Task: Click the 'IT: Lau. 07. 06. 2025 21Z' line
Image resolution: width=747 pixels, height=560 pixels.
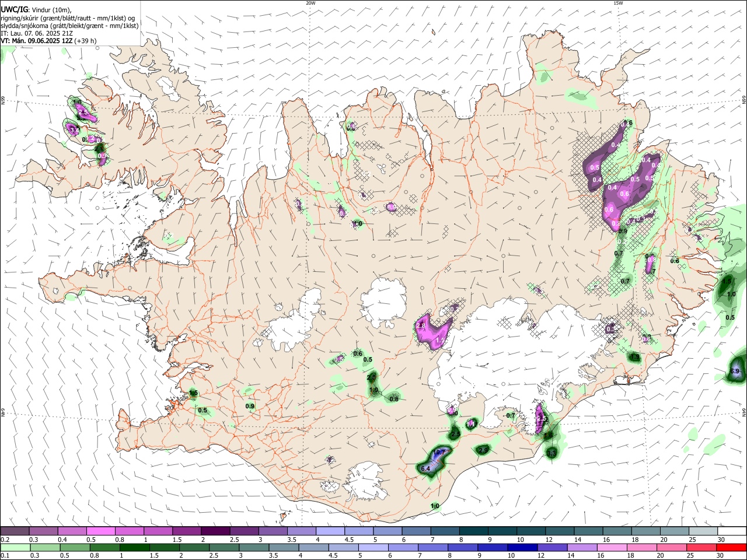Action: (x=37, y=33)
